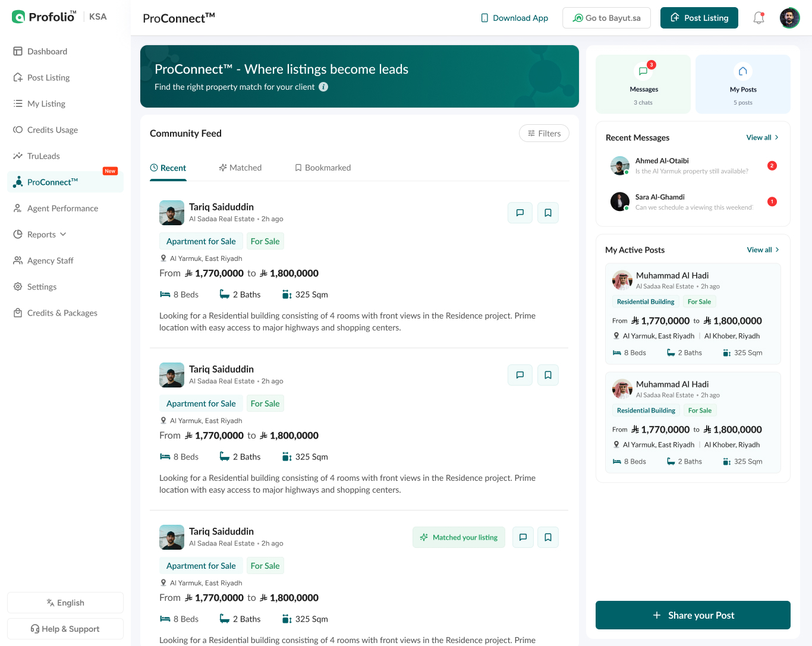This screenshot has height=646, width=812.
Task: Click the Profolio logo
Action: [44, 17]
